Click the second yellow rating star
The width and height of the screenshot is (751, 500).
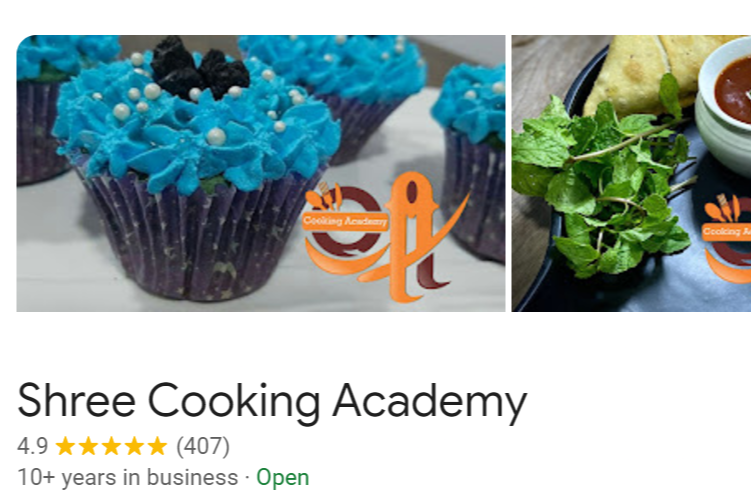(88, 446)
